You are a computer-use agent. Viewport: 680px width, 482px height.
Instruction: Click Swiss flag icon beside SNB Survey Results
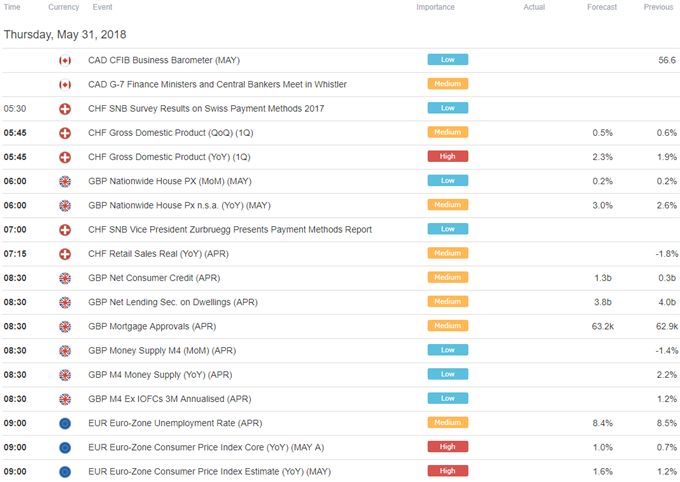point(65,109)
